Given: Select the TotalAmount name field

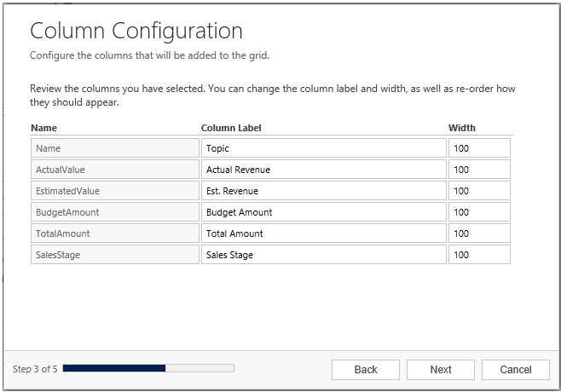Looking at the screenshot, I should 115,233.
